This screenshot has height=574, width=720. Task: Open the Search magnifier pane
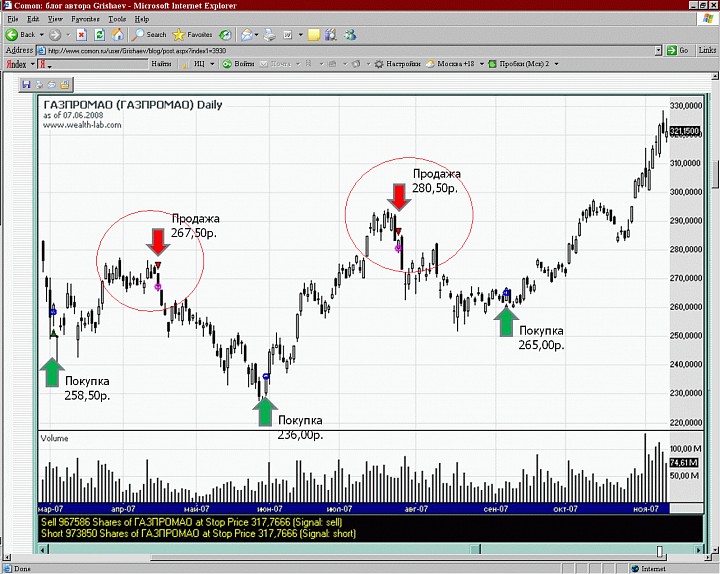[137, 35]
